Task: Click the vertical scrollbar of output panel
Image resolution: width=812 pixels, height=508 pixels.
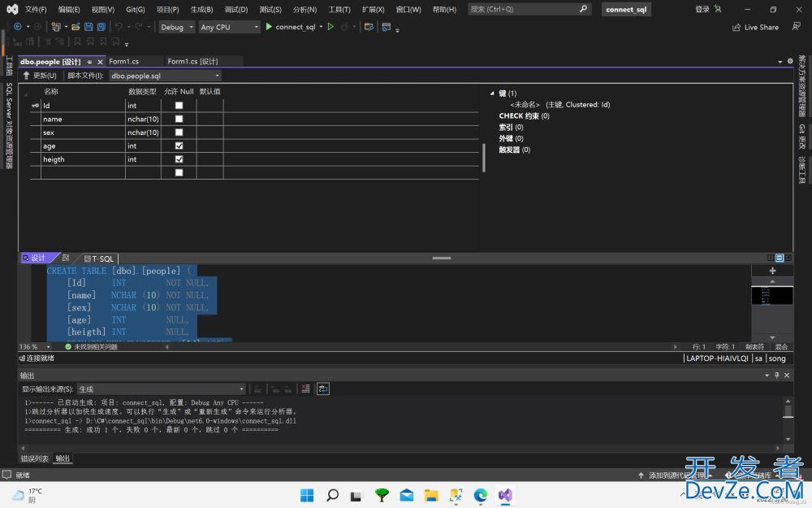Action: [788, 420]
